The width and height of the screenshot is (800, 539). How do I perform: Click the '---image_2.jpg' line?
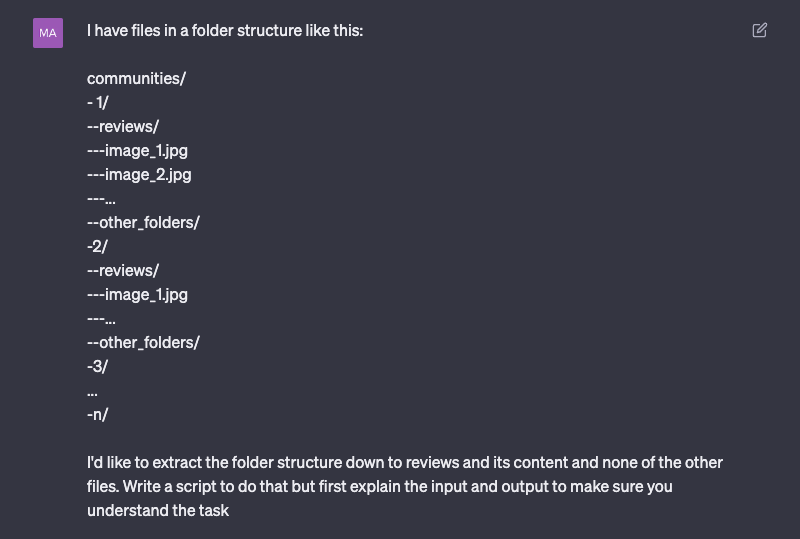point(139,175)
